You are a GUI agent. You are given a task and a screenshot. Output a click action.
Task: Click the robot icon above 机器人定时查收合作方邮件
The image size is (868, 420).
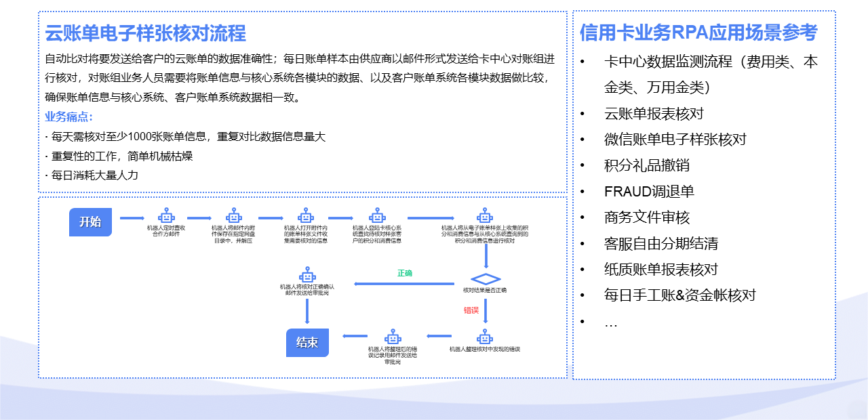[166, 216]
